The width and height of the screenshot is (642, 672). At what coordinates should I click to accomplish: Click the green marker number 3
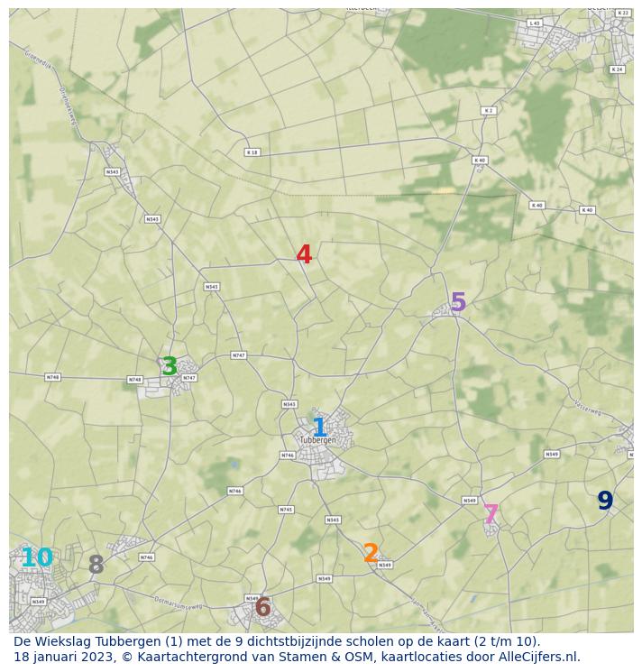point(170,367)
